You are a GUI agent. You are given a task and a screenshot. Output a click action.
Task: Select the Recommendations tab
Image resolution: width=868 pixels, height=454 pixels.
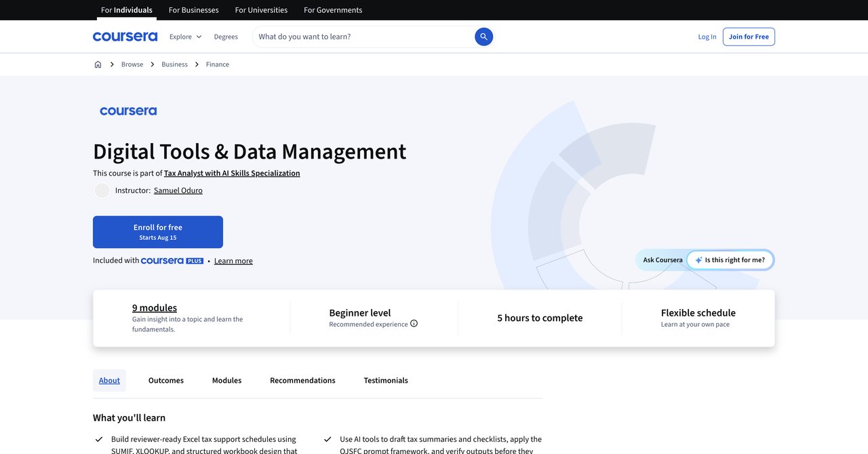302,381
